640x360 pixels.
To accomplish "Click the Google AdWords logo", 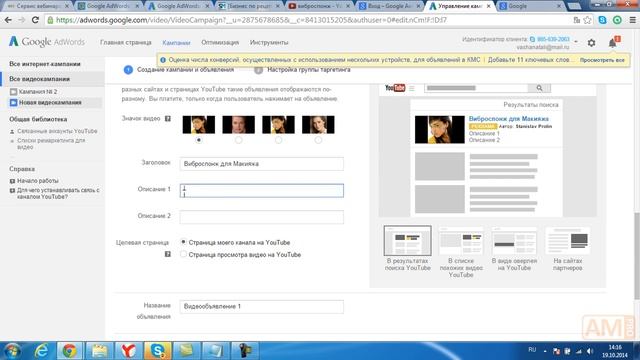I will [x=47, y=42].
